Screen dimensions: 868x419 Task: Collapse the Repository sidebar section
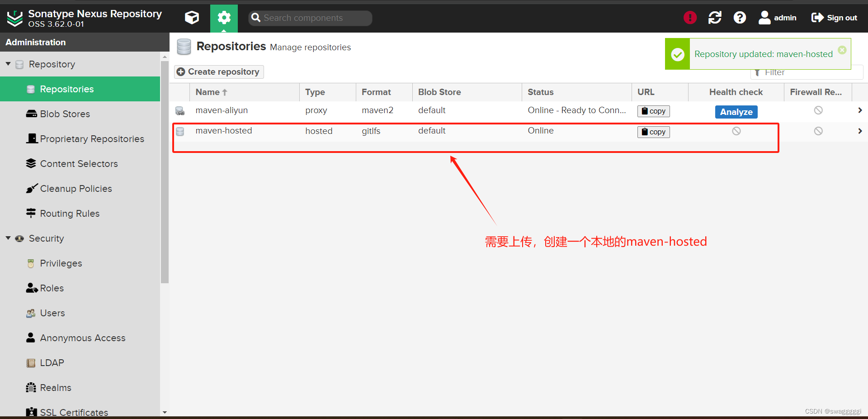click(x=8, y=64)
